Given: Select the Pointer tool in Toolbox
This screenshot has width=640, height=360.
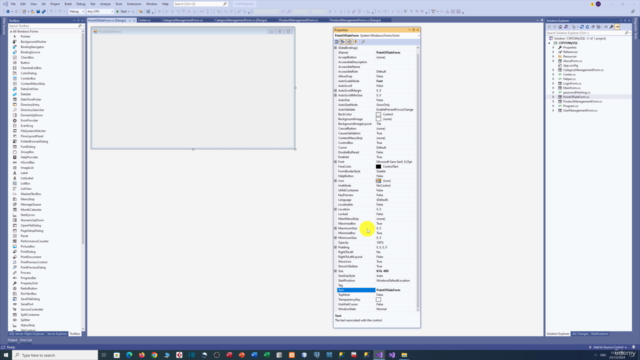Looking at the screenshot, I should click(25, 36).
